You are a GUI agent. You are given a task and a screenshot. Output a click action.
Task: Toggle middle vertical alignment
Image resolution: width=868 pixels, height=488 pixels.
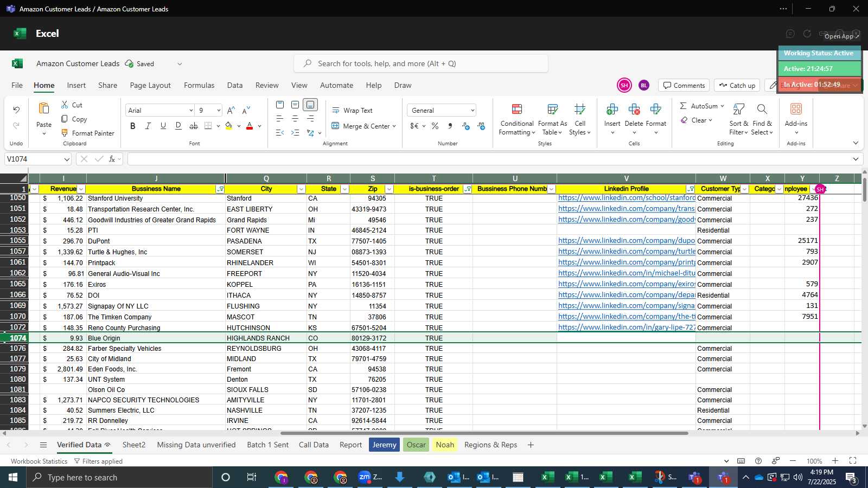(295, 105)
